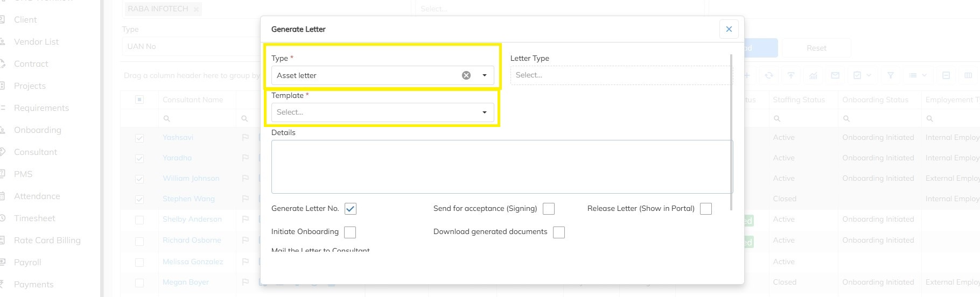980x297 pixels.
Task: Enable Send for acceptance (Signing)
Action: coord(549,209)
